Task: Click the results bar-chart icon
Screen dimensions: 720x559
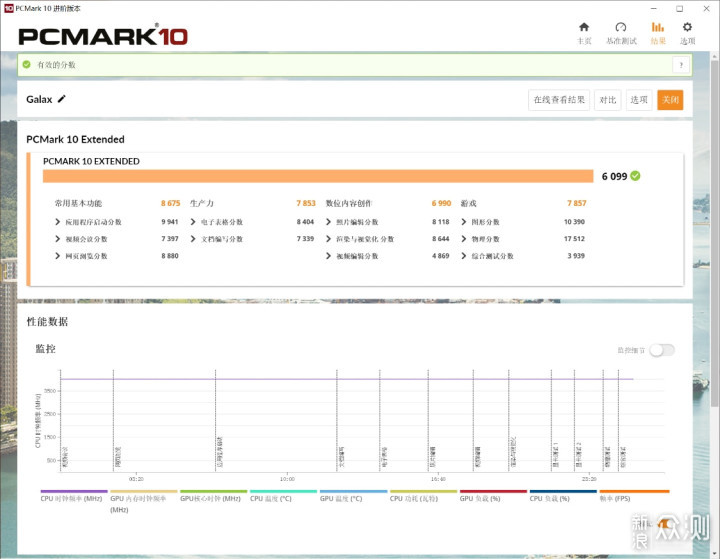Action: coord(658,27)
